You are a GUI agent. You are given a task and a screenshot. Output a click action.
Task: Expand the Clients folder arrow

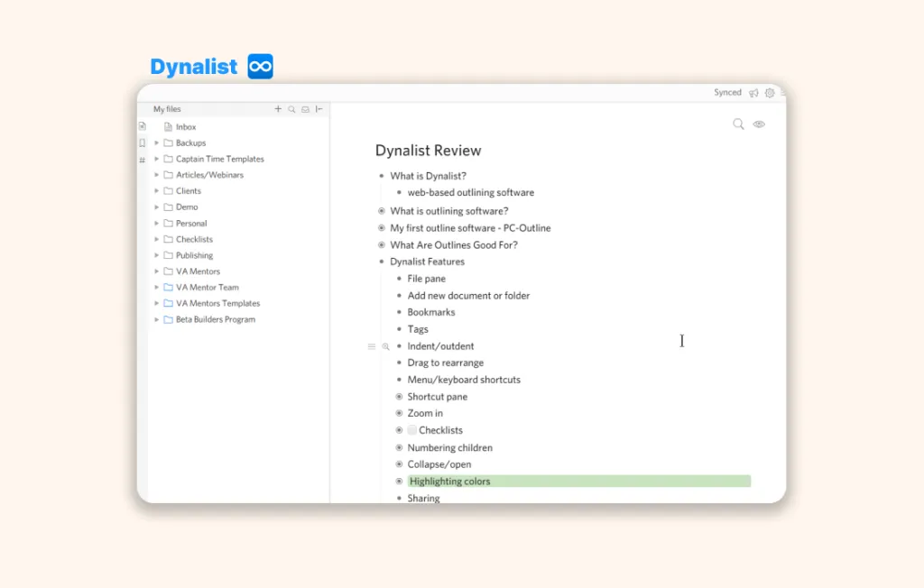pos(156,191)
